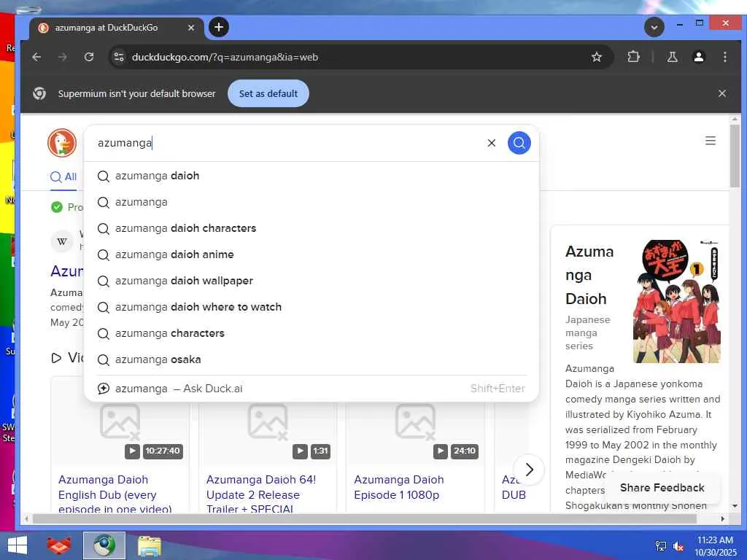Select azumanga Ask Duck.ai option
Screen dimensions: 747x560
(311, 389)
